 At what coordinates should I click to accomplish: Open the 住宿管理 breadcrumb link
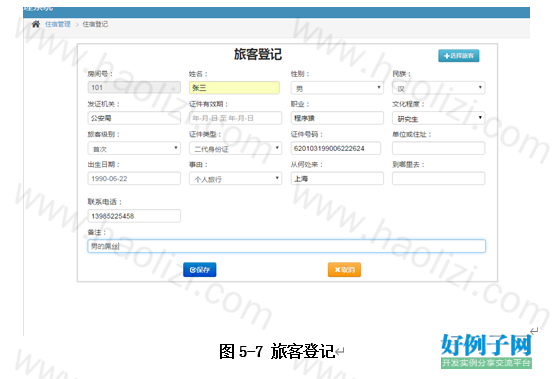click(58, 24)
